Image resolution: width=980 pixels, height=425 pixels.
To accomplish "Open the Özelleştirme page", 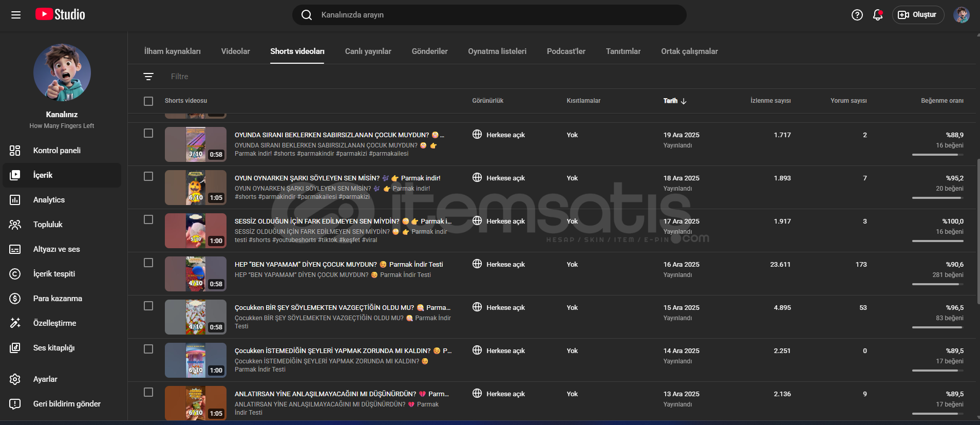I will pyautogui.click(x=54, y=323).
